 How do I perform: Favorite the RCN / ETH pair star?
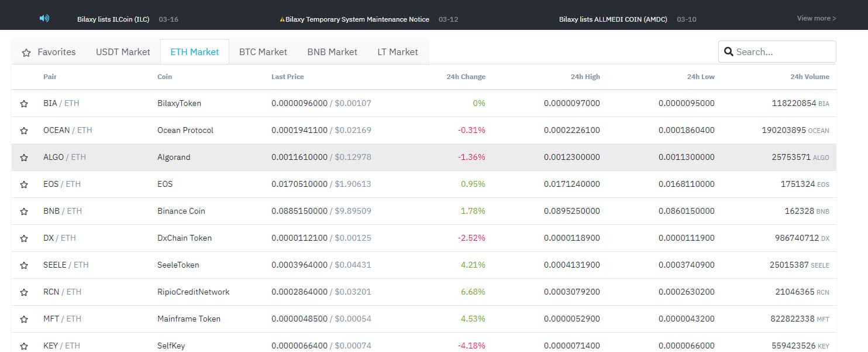(x=24, y=292)
